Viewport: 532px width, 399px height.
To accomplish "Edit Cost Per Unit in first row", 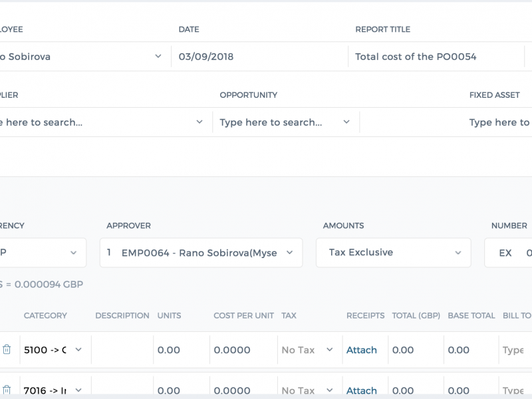I will pyautogui.click(x=243, y=350).
